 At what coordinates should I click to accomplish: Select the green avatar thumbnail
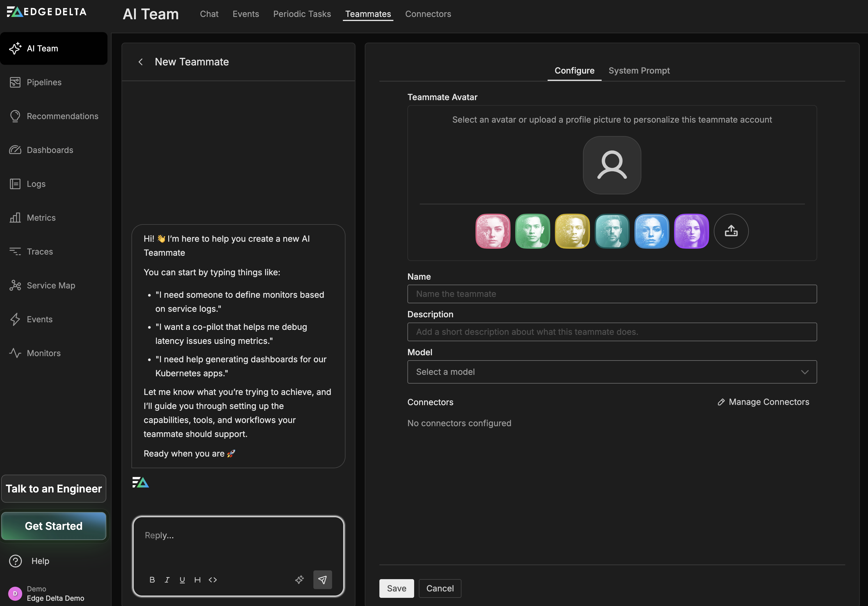[533, 231]
